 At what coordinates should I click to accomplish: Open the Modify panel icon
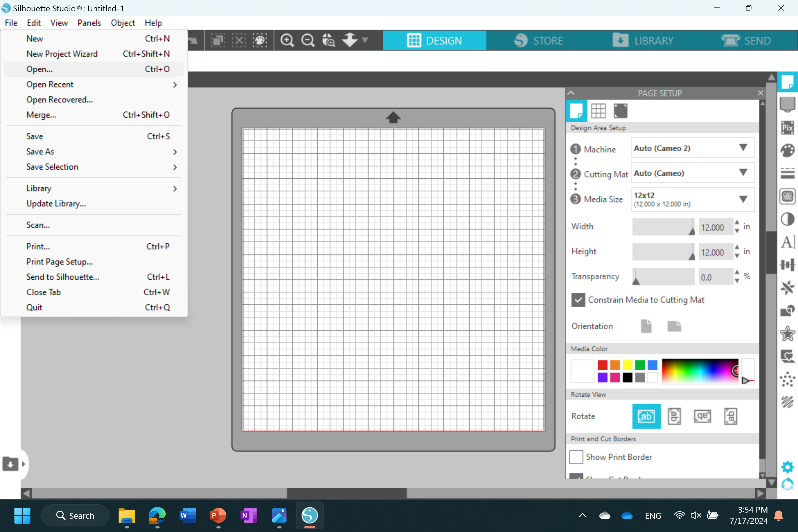787,311
